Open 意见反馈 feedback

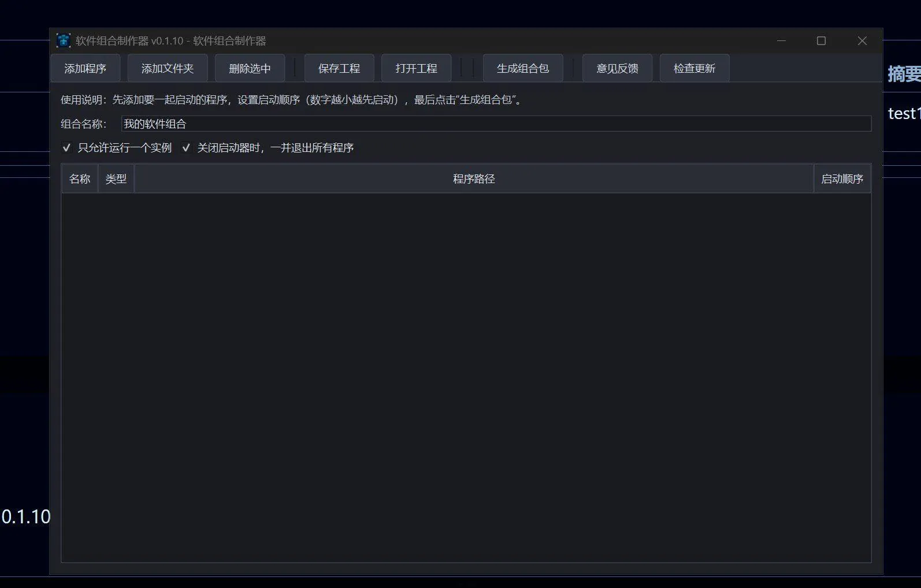pos(617,68)
